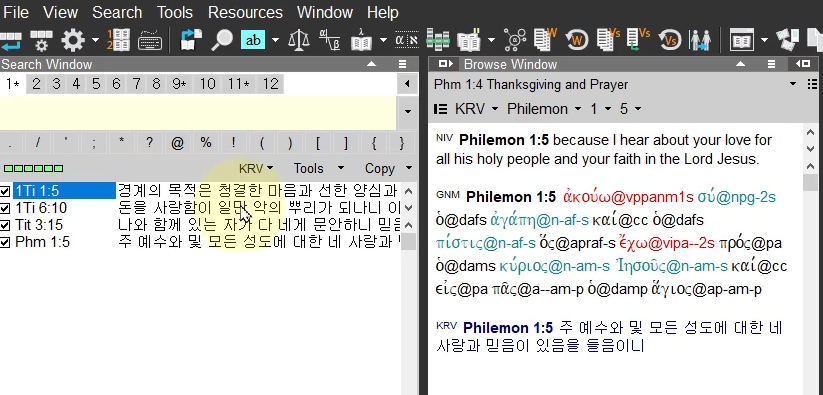823x395 pixels.
Task: Click the export book with blue arrow icon
Action: (191, 40)
